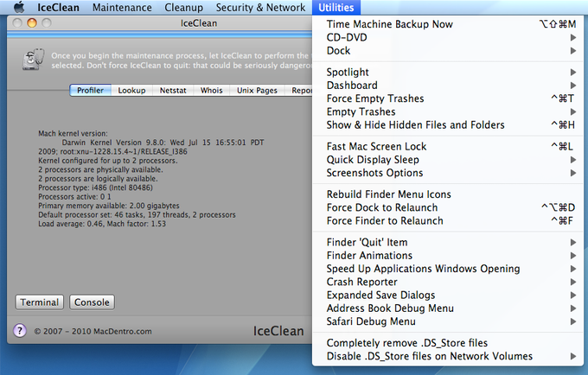Click the large IceClean logo text at bottom
The width and height of the screenshot is (588, 375).
278,331
